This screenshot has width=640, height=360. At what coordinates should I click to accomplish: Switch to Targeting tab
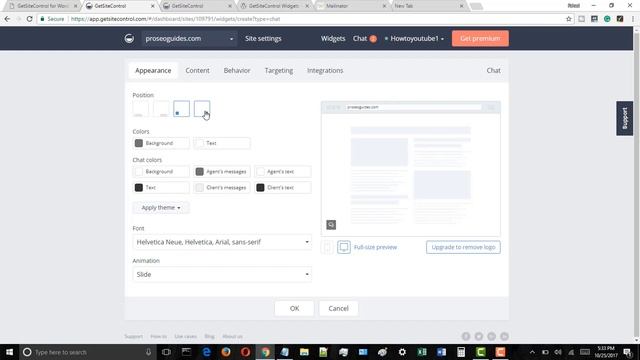278,70
